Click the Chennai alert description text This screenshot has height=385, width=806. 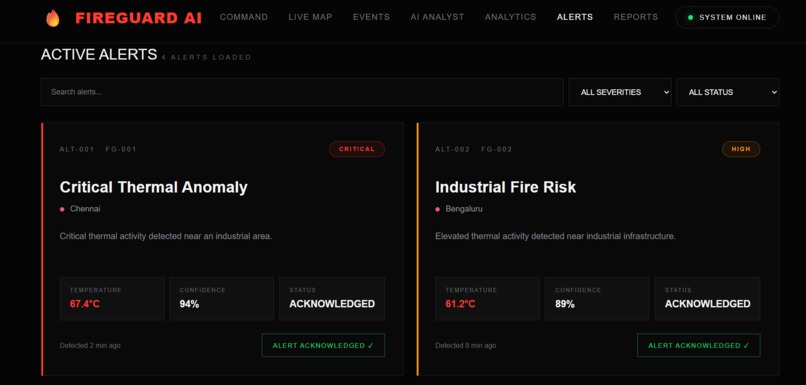coord(166,236)
